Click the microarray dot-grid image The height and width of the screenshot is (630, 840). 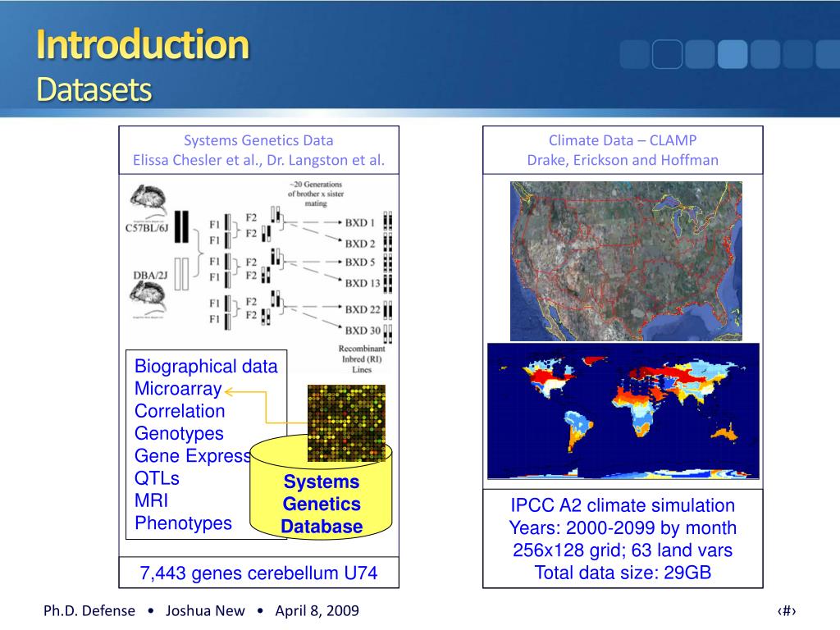346,422
